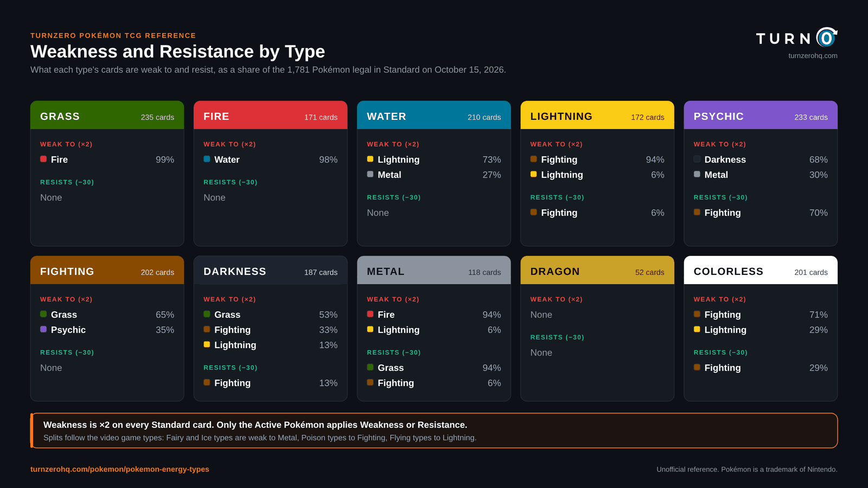Viewport: 868px width, 488px height.
Task: Click the "33%" Fighting value in the Darkness card
Action: coord(328,330)
